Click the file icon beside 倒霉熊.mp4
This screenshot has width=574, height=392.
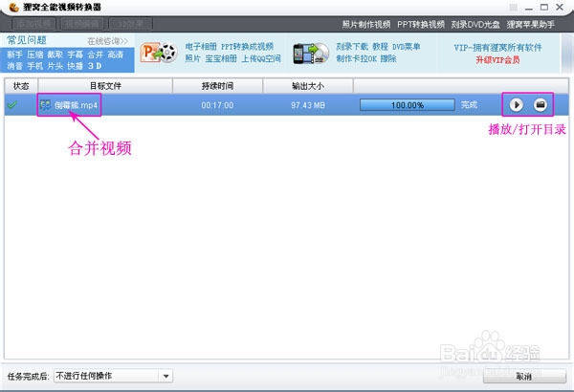click(45, 105)
